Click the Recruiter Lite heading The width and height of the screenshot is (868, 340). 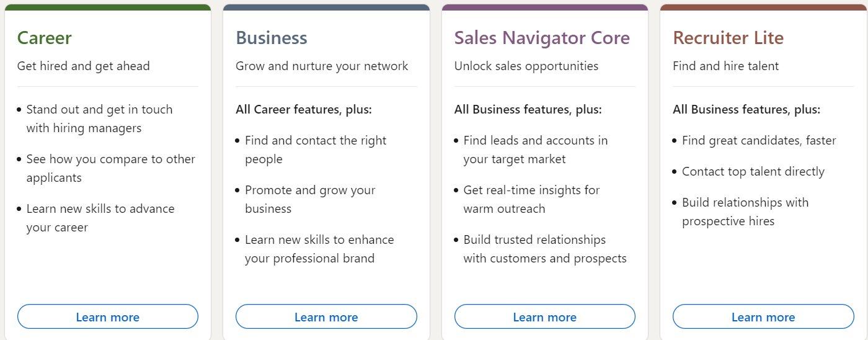[728, 38]
